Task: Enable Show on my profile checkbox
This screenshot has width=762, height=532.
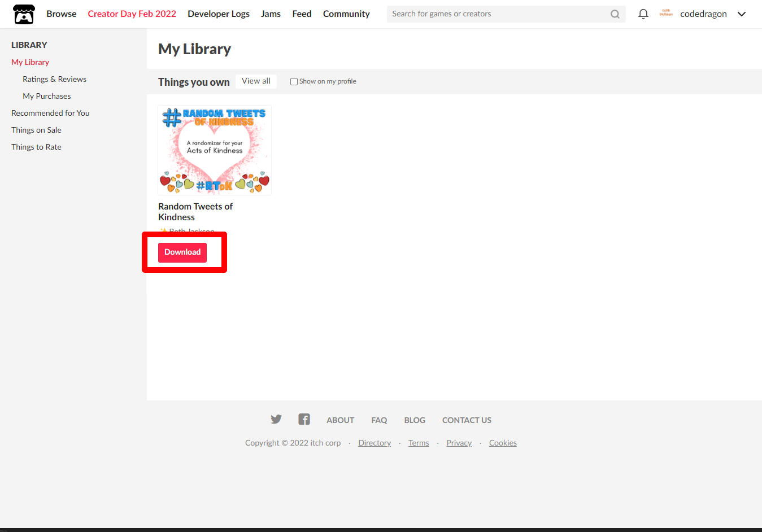Action: click(x=294, y=82)
